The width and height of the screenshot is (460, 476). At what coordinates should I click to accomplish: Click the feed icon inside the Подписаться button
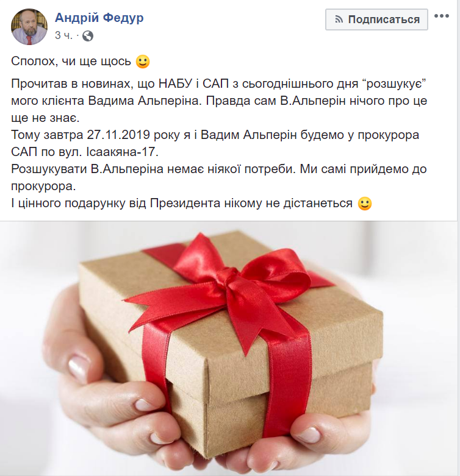(x=339, y=20)
